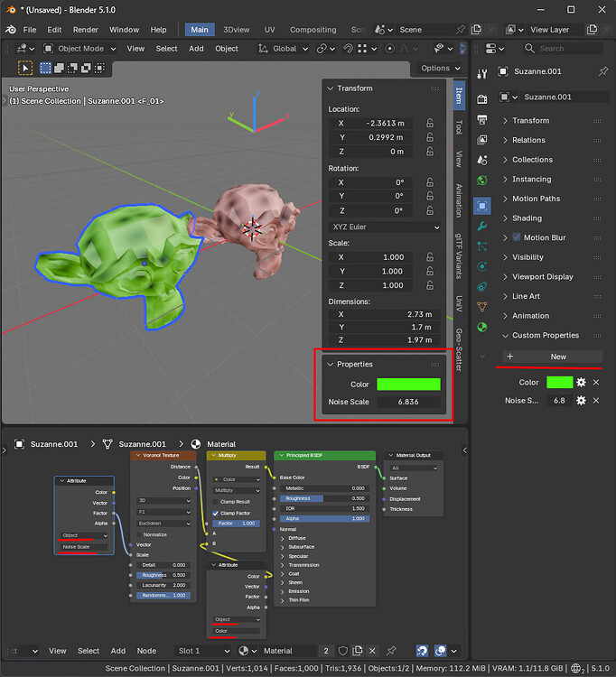The width and height of the screenshot is (616, 677).
Task: Toggle the lock on Rotation Z
Action: [x=430, y=210]
